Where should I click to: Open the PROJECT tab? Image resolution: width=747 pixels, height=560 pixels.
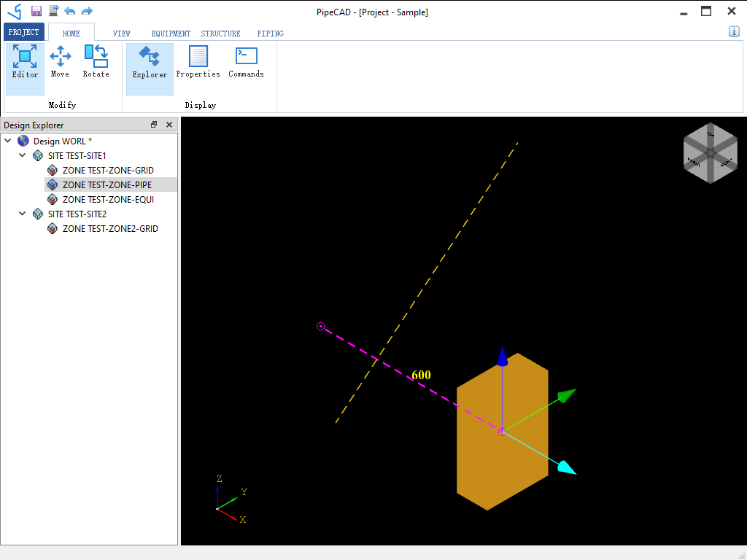(24, 32)
